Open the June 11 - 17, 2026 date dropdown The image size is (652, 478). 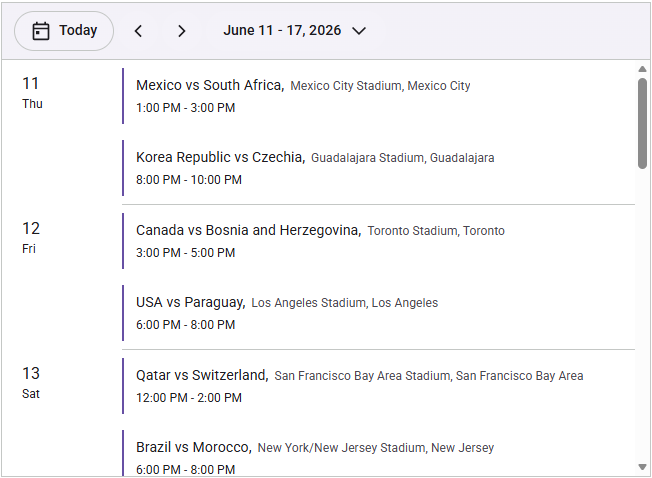(295, 31)
